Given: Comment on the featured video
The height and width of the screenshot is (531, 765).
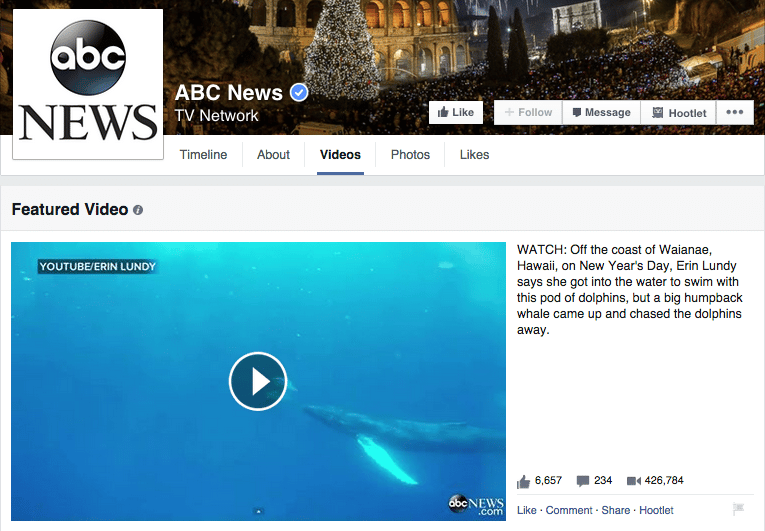Looking at the screenshot, I should 568,510.
